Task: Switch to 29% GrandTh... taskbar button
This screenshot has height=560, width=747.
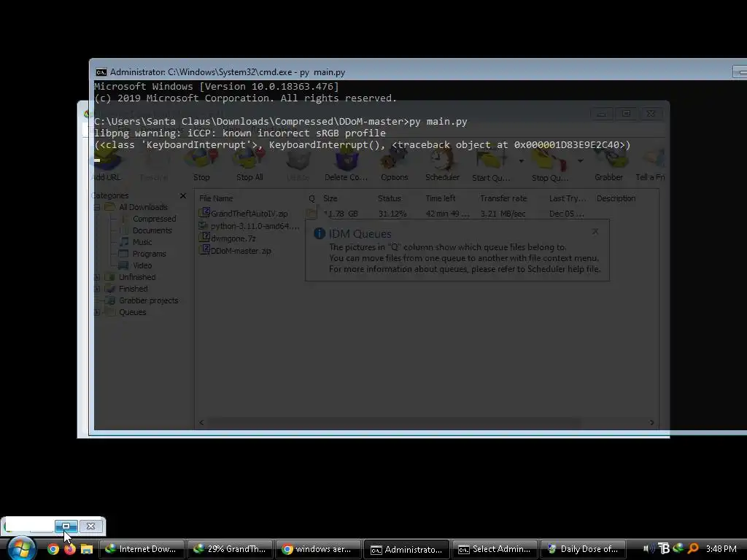Action: (x=230, y=549)
